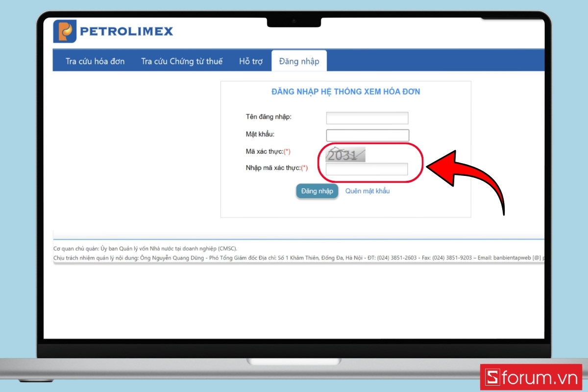Viewport: 588px width, 392px height.
Task: Focus the Tên đăng nhập input field
Action: [x=367, y=118]
